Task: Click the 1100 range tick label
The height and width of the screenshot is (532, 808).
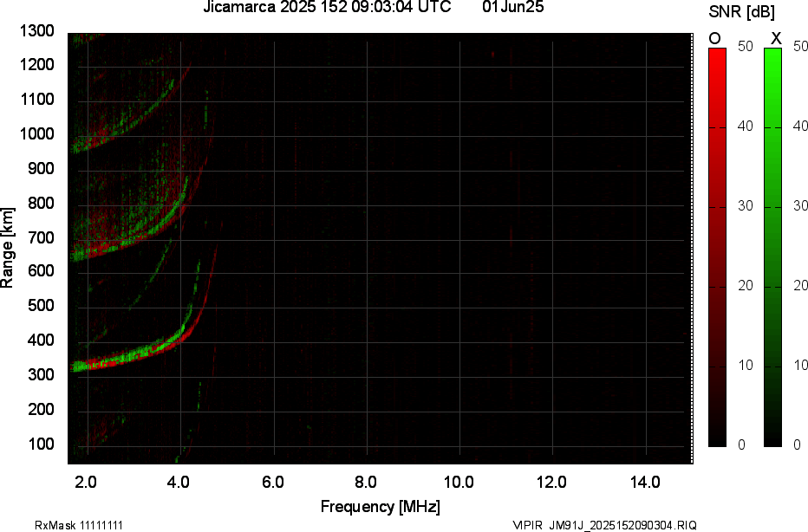Action: 37,100
